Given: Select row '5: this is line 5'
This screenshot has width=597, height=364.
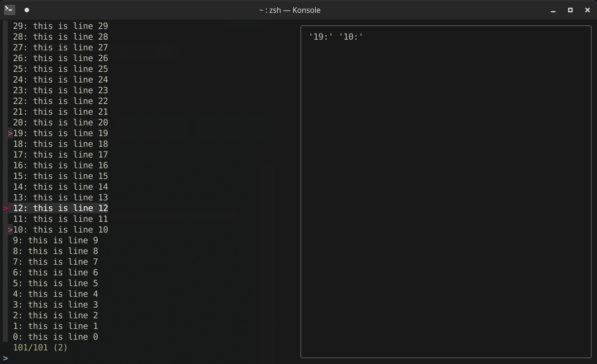Looking at the screenshot, I should [55, 283].
